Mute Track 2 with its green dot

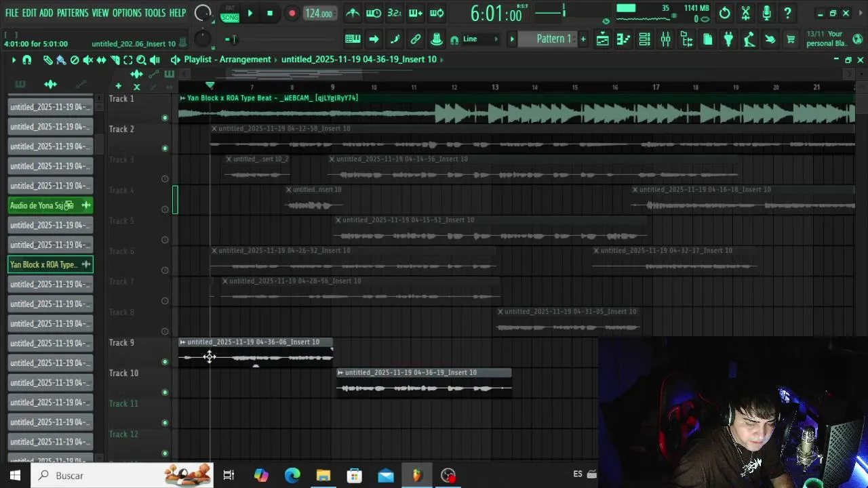click(x=165, y=148)
